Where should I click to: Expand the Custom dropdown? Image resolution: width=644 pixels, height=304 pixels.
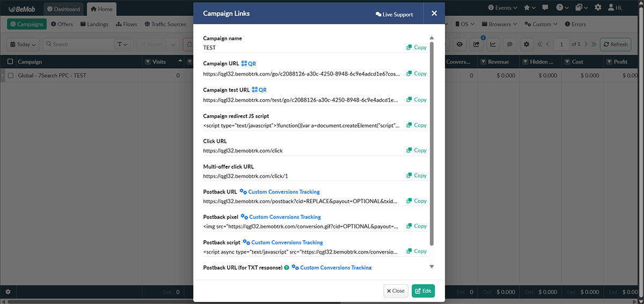(x=541, y=24)
